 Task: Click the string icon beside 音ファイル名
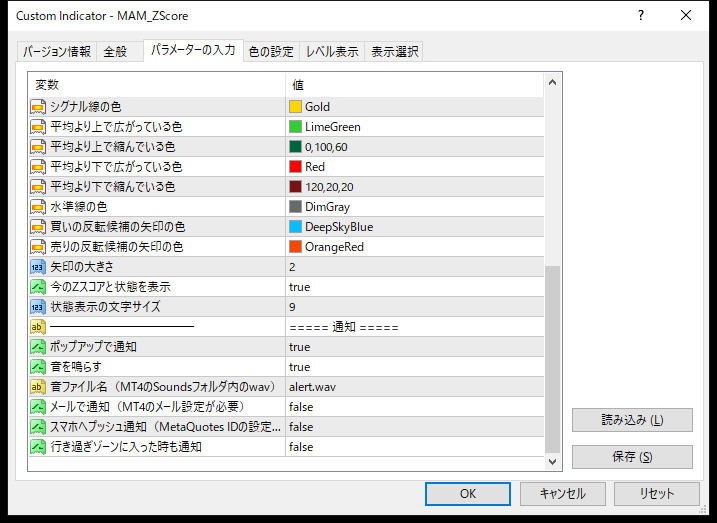tap(38, 387)
